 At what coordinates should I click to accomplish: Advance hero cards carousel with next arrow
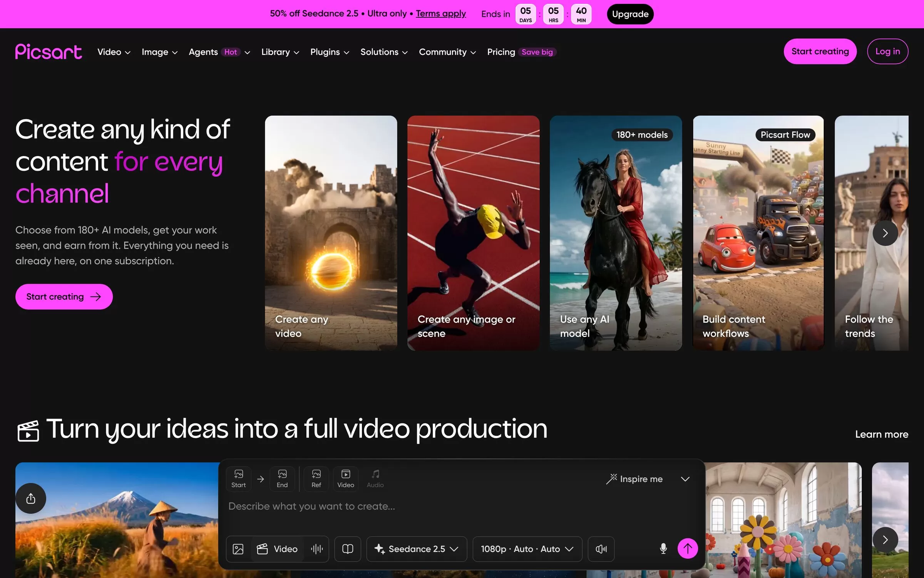pyautogui.click(x=885, y=233)
